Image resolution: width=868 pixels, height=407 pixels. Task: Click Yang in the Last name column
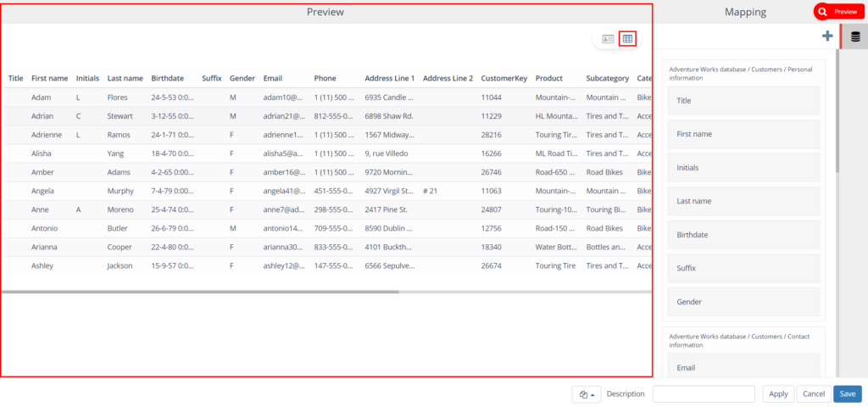pos(115,153)
